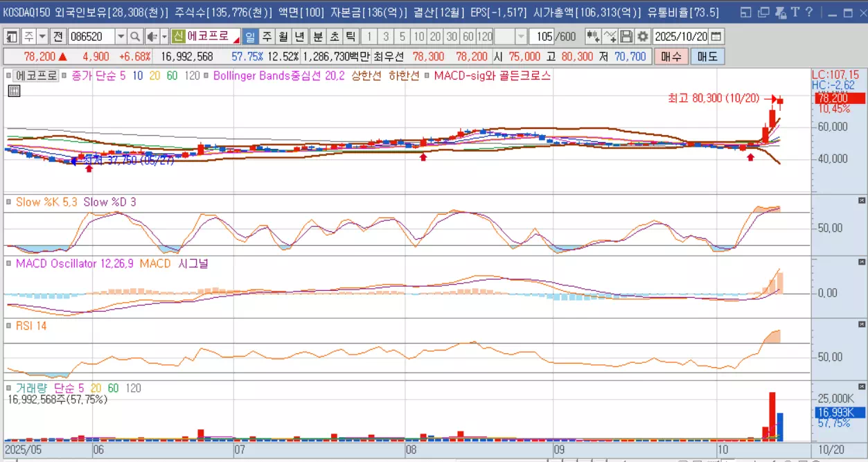The width and height of the screenshot is (868, 462).
Task: Click the 거래량 단순 volume legend
Action: pos(50,389)
